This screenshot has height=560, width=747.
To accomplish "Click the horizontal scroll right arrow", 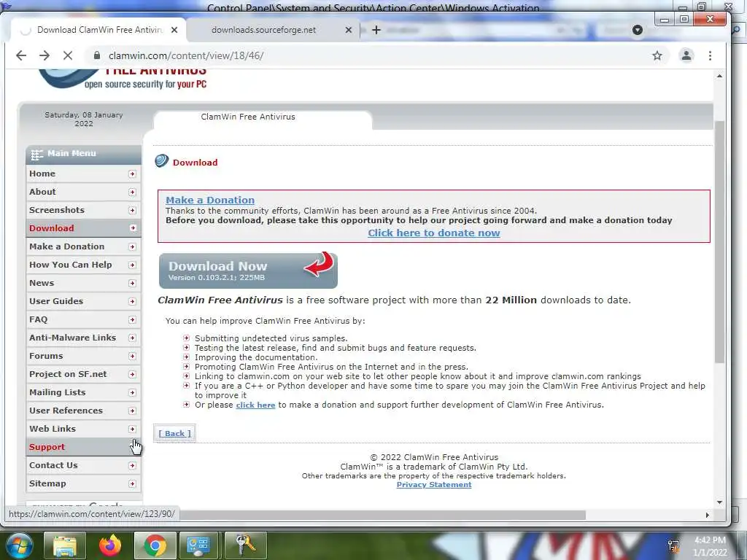I will click(708, 516).
